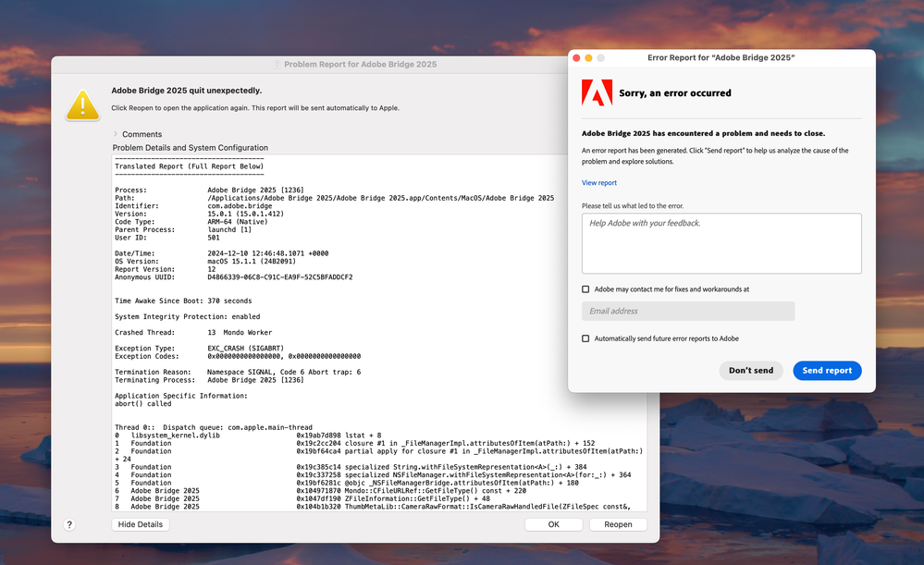Click Hide Details button
Screen dimensions: 924x565
(141, 524)
